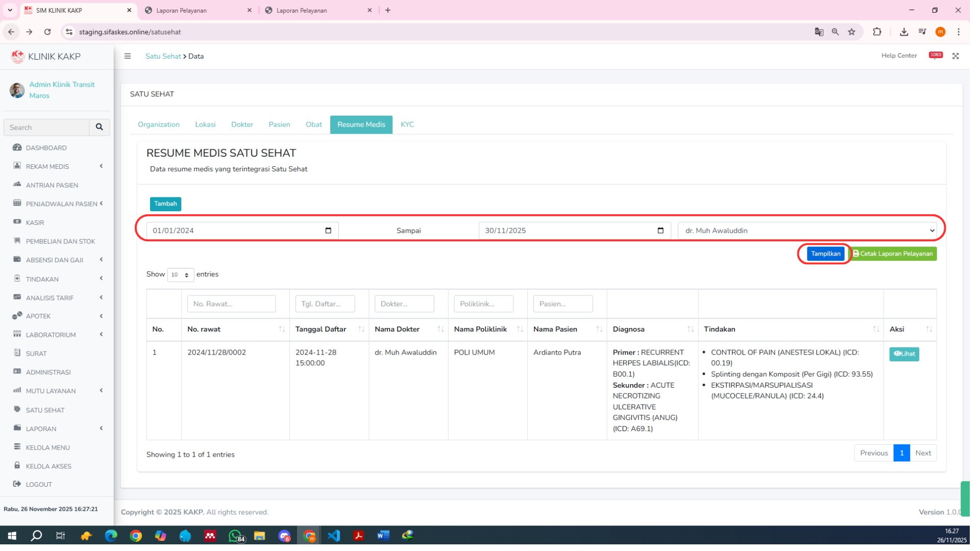980x551 pixels.
Task: Expand the Rekam Medis sidebar menu
Action: 47,167
